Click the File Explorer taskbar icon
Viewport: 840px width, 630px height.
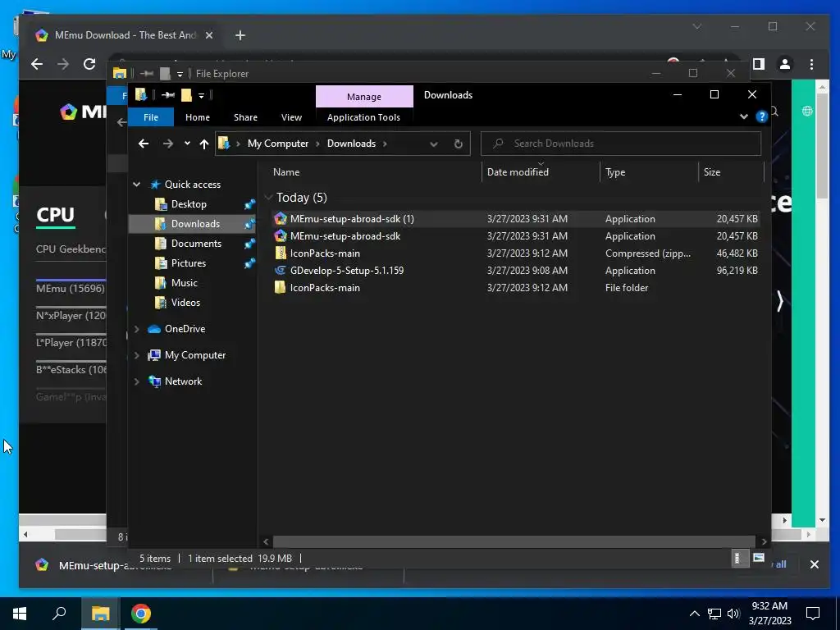100,614
